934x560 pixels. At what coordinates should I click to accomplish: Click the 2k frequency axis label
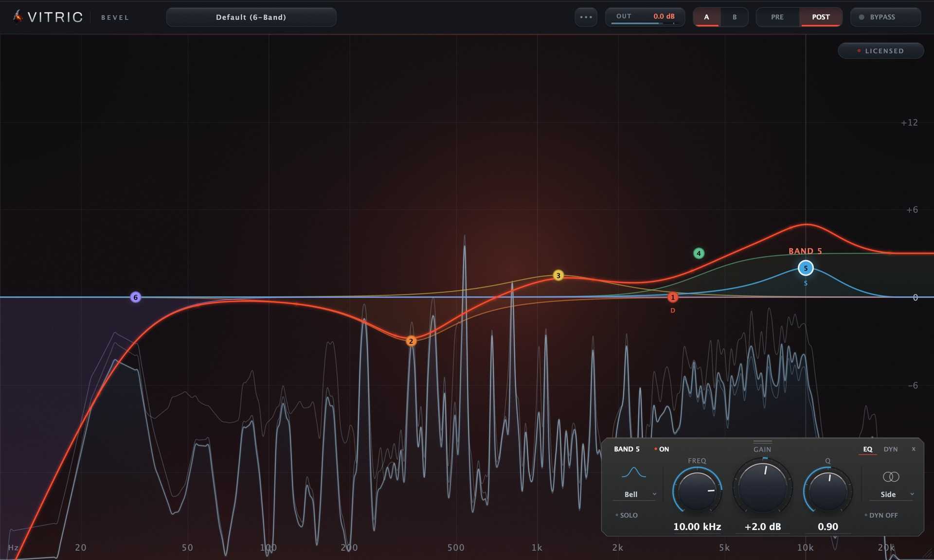click(x=617, y=547)
